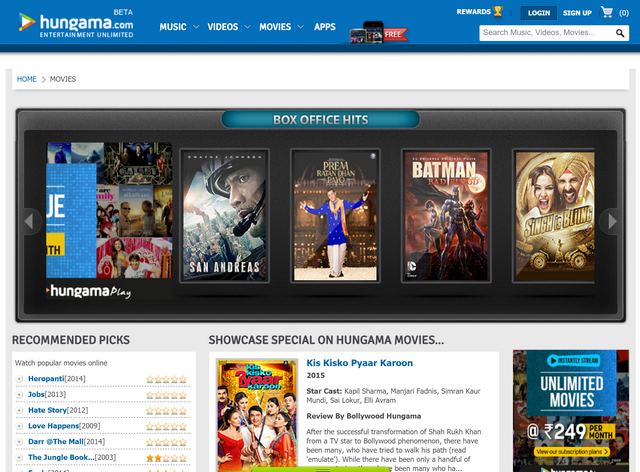Open the Movies menu
The height and width of the screenshot is (472, 640).
pyautogui.click(x=275, y=27)
